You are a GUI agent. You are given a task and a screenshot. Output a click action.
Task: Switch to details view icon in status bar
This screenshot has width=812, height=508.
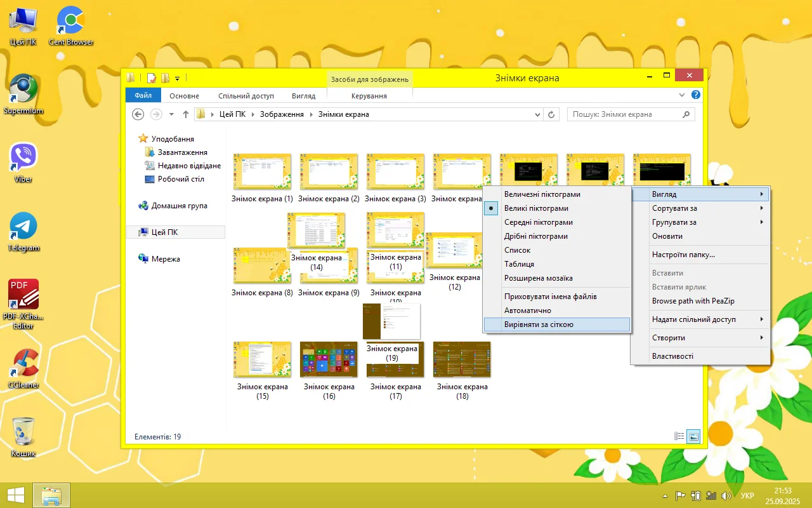[x=679, y=436]
